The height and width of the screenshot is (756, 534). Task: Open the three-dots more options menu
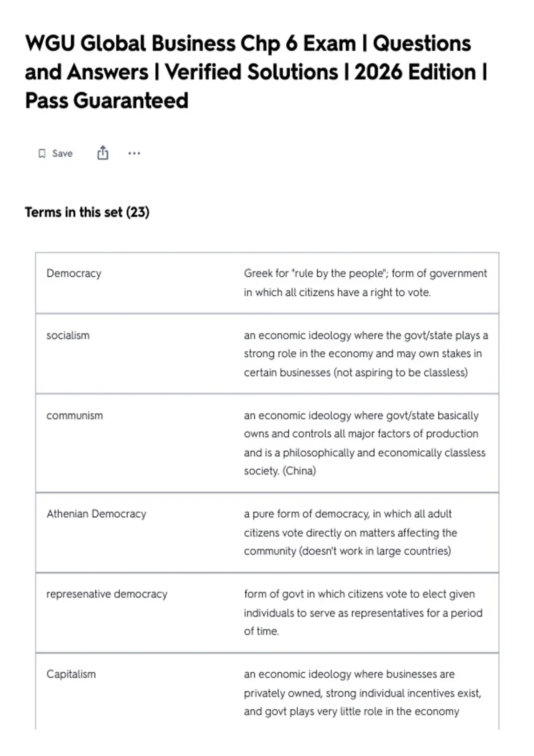tap(134, 153)
